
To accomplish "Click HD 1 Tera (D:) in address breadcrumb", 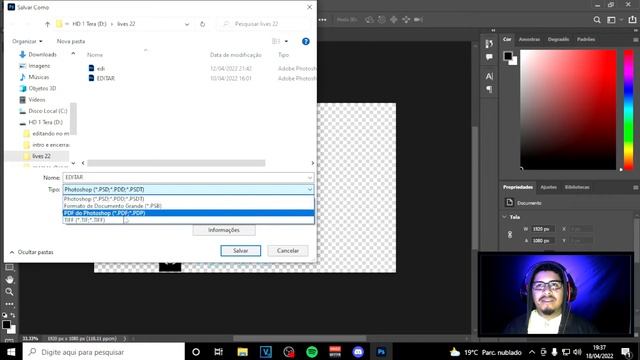I will [89, 24].
